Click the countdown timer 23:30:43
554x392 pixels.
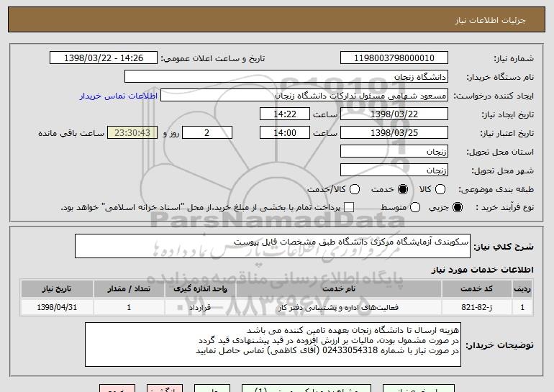[x=132, y=133]
